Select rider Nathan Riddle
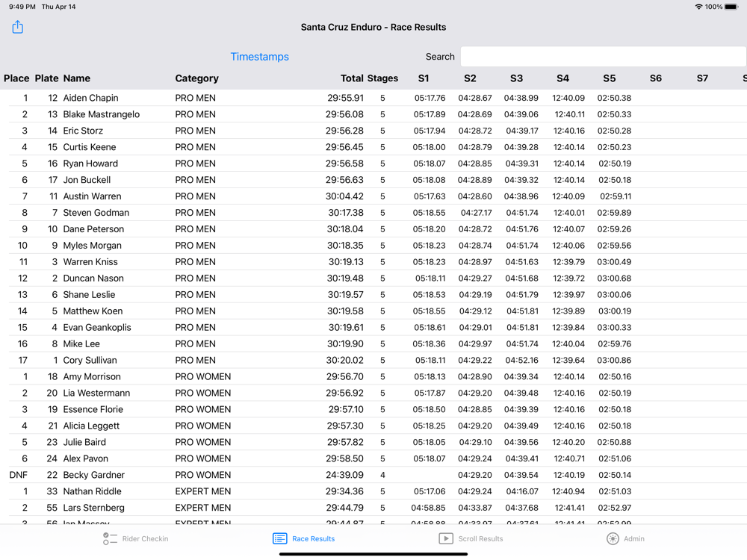747x560 pixels. pyautogui.click(x=93, y=491)
